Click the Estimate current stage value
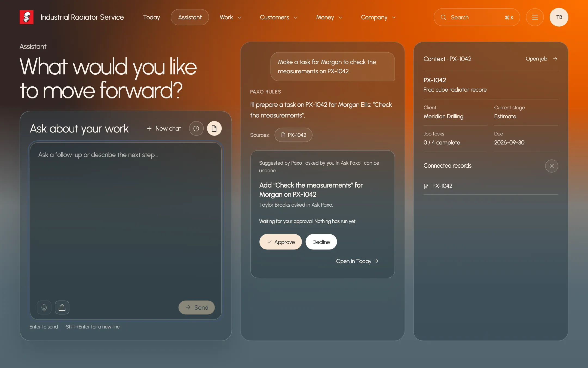Screen dimensions: 588x368 point(505,116)
